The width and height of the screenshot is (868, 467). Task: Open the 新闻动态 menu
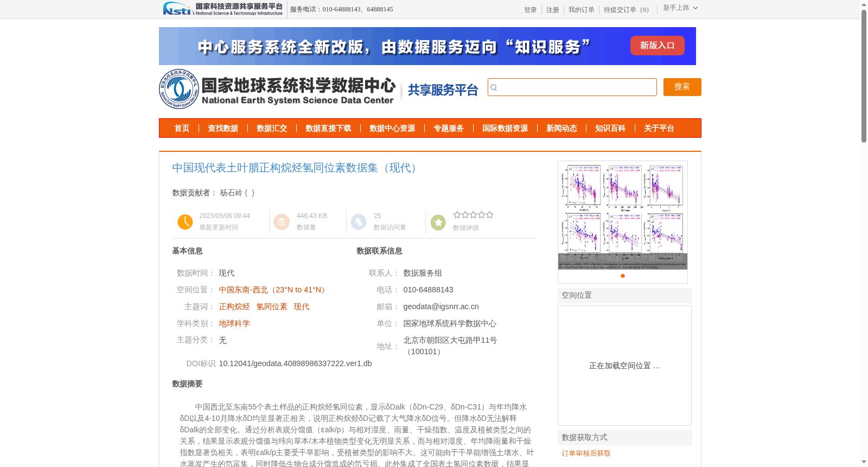561,128
